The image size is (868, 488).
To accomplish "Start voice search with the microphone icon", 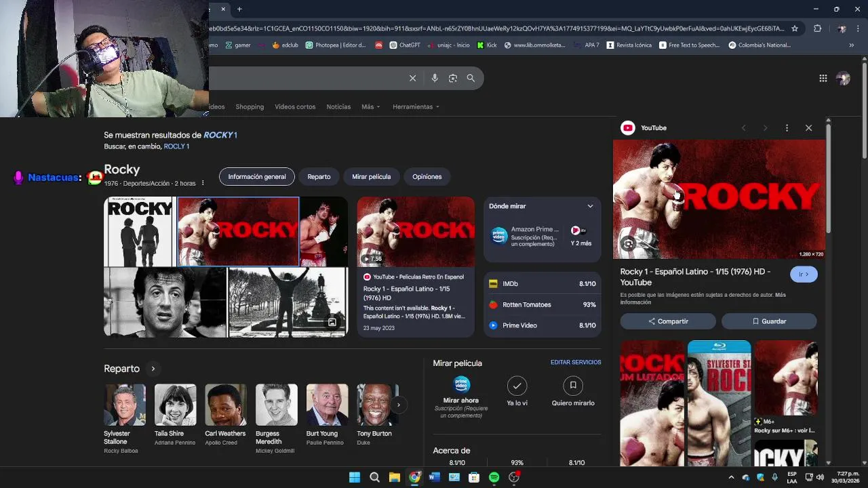I will [435, 78].
